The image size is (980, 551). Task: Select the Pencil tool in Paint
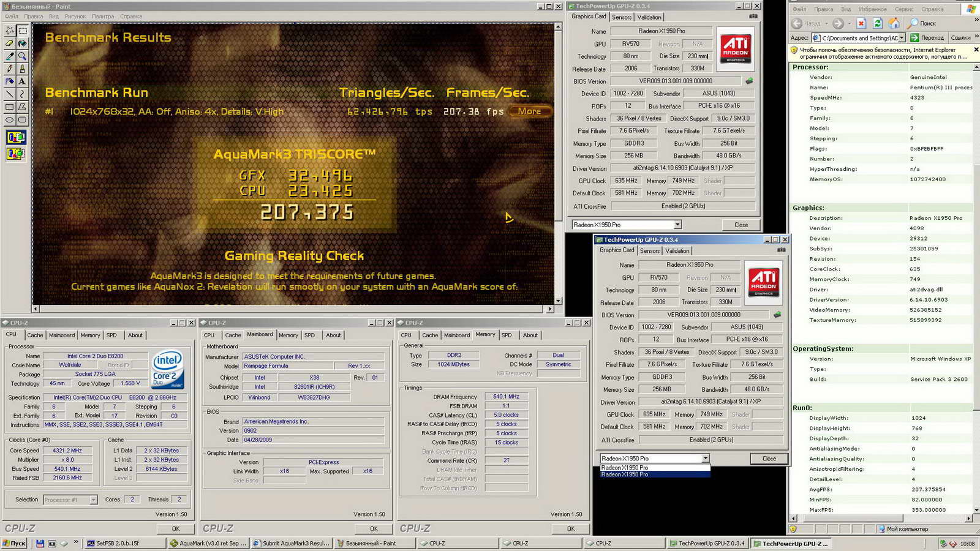[10, 69]
